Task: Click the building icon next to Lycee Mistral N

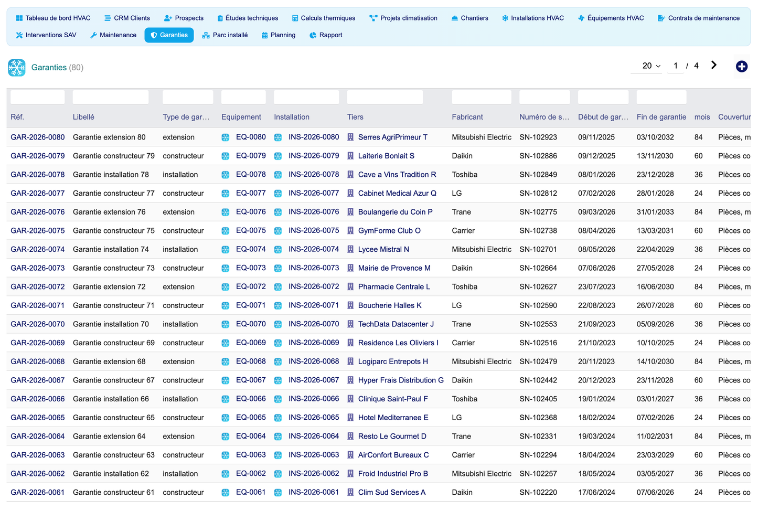Action: click(x=350, y=249)
